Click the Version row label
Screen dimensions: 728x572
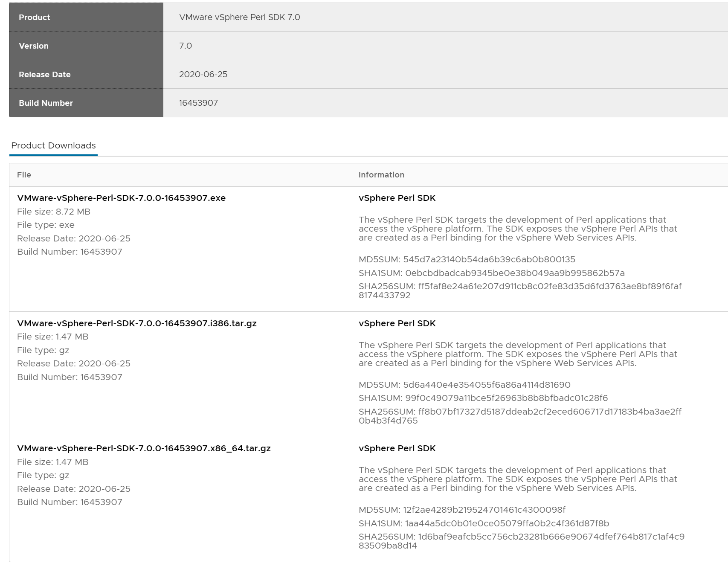click(x=34, y=46)
